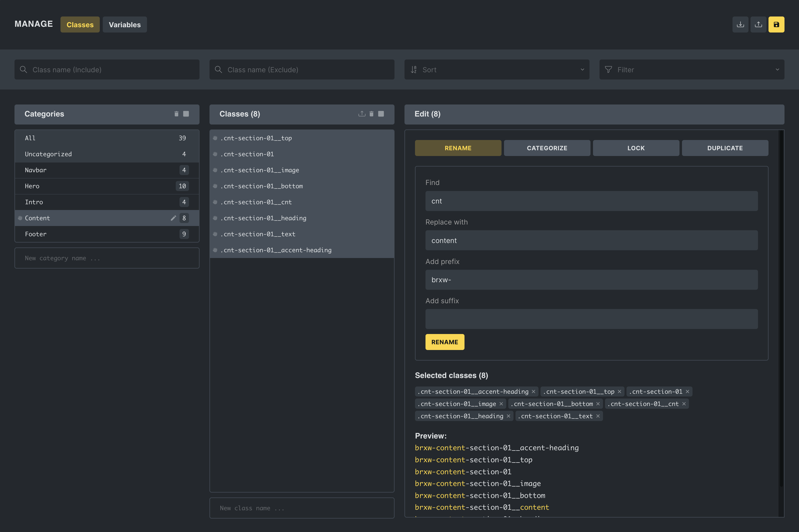
Task: Open the Sort dropdown
Action: [x=497, y=69]
